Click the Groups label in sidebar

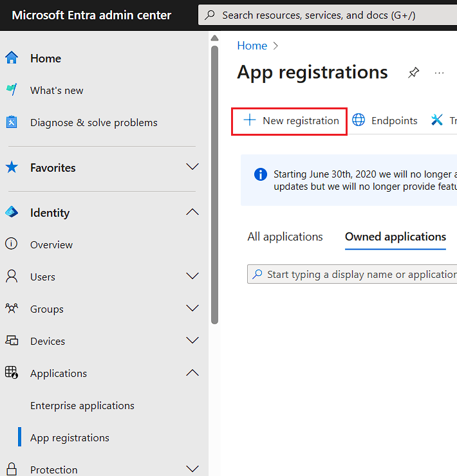tap(47, 309)
